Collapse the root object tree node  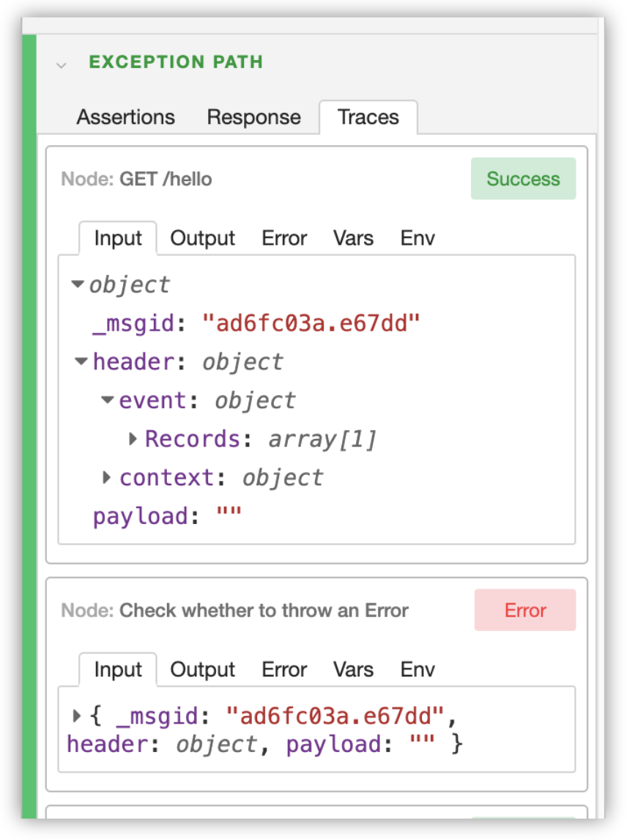[x=78, y=284]
